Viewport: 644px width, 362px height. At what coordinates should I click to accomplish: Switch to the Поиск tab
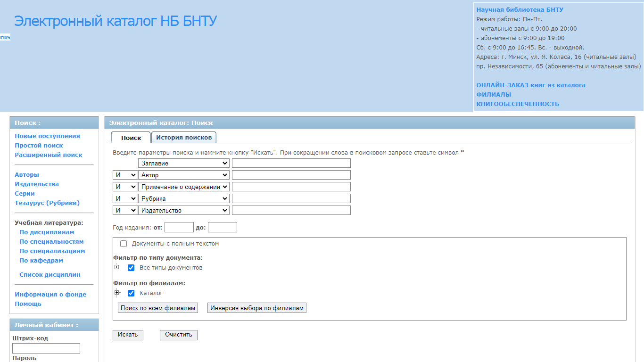point(131,138)
